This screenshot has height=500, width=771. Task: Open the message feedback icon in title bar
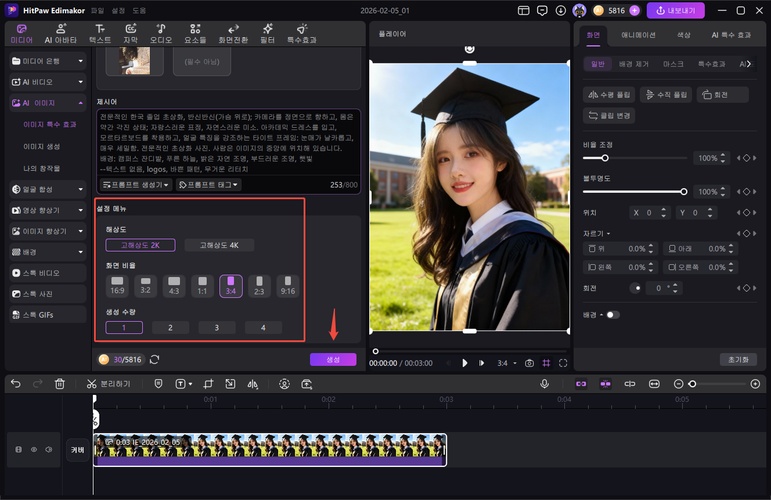pyautogui.click(x=542, y=10)
